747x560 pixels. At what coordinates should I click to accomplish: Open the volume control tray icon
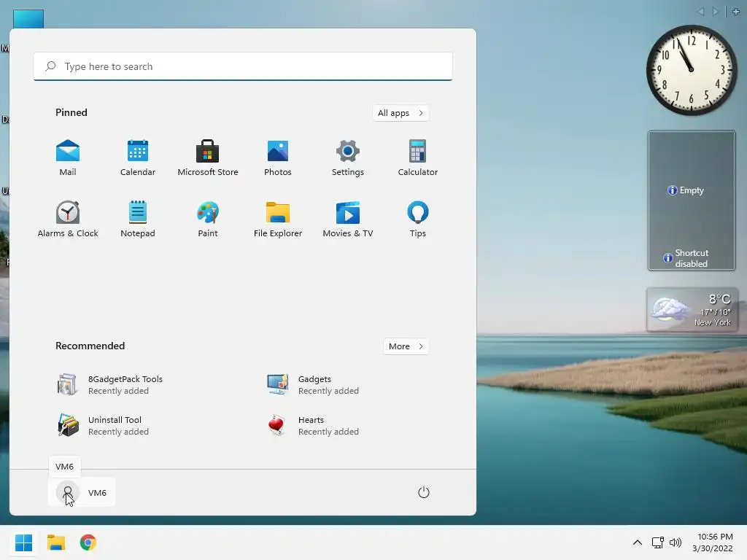[x=676, y=542]
